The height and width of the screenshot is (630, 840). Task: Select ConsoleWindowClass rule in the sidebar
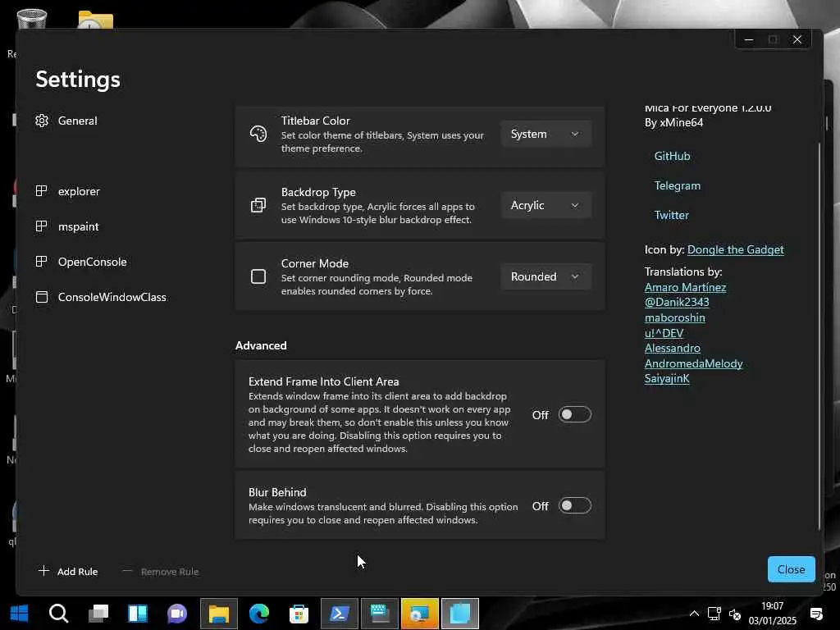112,297
